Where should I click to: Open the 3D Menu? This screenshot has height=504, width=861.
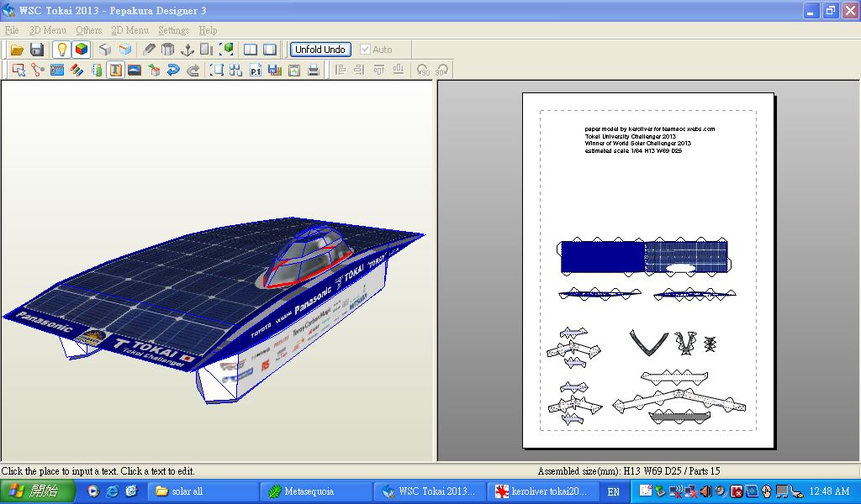pyautogui.click(x=48, y=30)
